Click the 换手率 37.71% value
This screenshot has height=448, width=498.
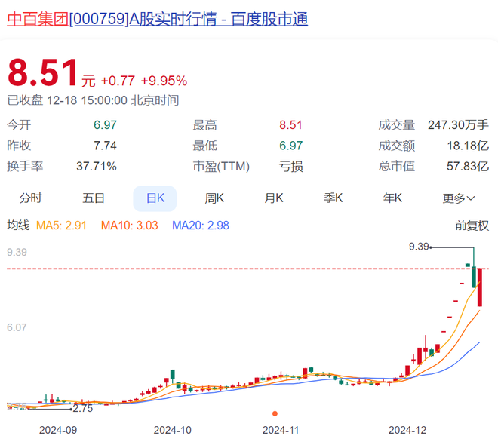click(97, 167)
